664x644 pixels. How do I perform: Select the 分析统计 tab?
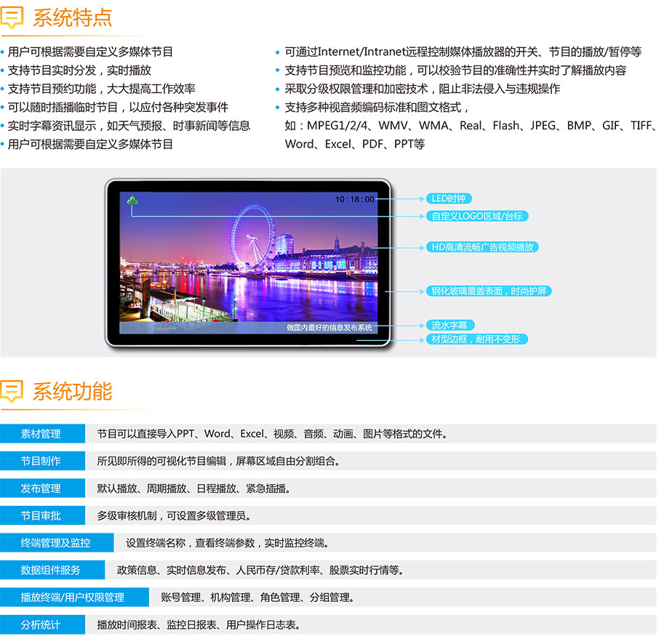coord(41,624)
